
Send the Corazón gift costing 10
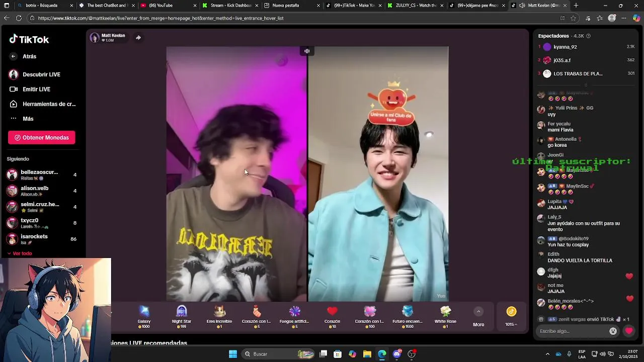(x=332, y=317)
